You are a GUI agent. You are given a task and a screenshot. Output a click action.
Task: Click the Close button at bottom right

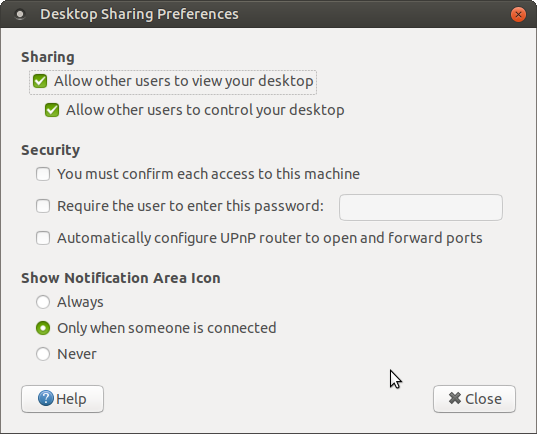474,399
